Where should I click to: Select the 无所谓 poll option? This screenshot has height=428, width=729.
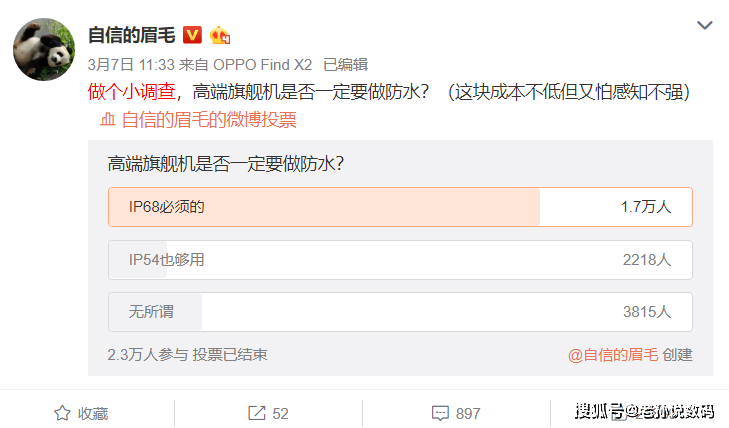pos(399,312)
